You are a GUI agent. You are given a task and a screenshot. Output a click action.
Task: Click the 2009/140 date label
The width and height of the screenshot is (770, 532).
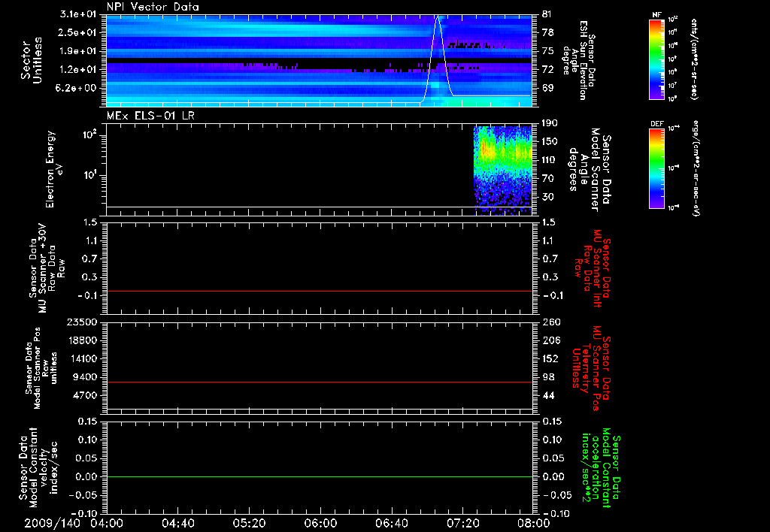click(x=50, y=523)
